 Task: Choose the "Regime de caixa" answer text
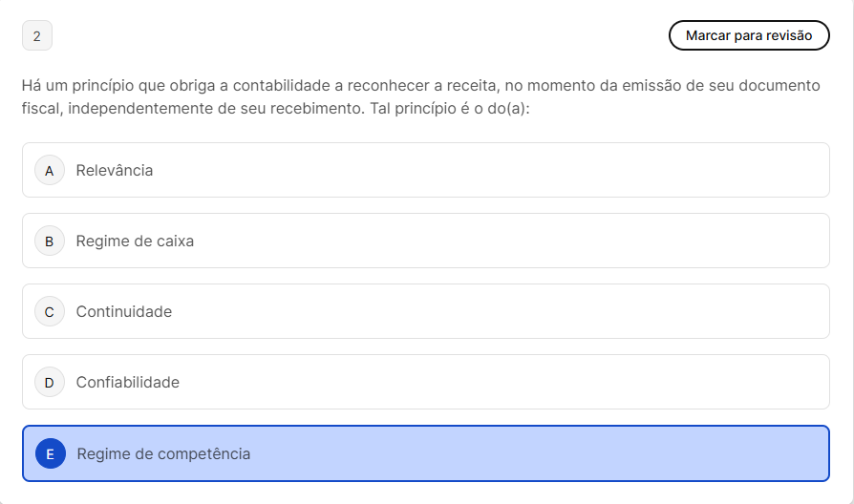coord(135,241)
